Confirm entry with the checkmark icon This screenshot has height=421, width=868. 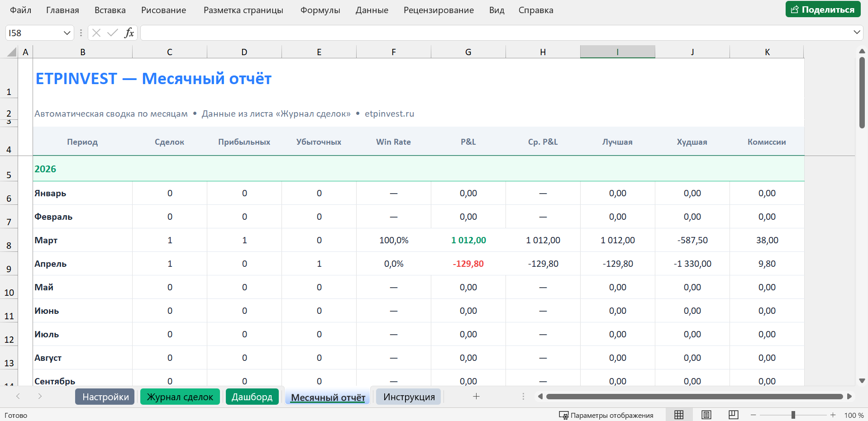pyautogui.click(x=113, y=33)
